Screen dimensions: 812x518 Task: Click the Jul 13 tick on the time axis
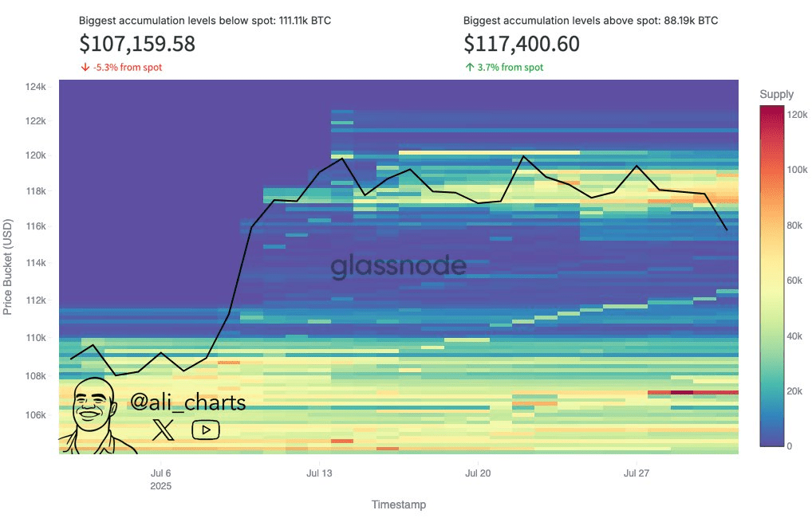pos(320,473)
